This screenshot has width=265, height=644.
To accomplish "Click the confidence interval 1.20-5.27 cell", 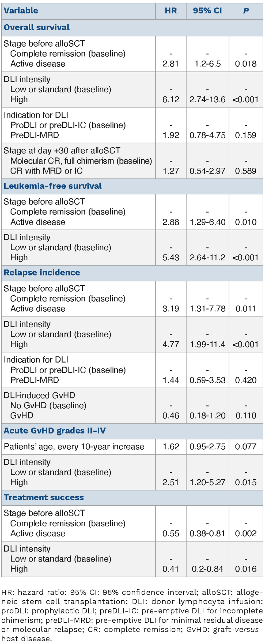I will pyautogui.click(x=207, y=482).
